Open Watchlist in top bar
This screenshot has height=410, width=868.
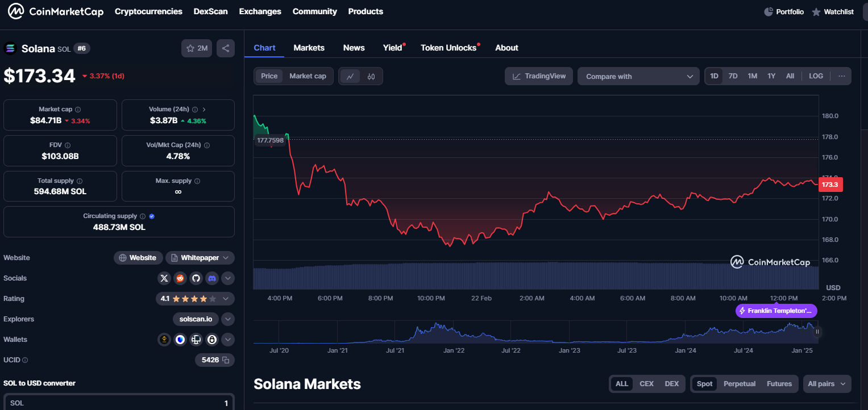pos(833,11)
